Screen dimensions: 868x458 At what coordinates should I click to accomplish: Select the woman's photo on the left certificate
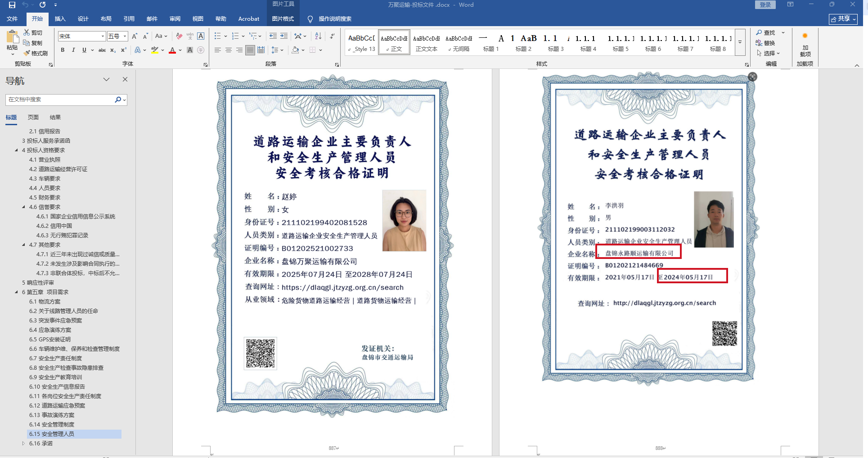click(x=404, y=220)
